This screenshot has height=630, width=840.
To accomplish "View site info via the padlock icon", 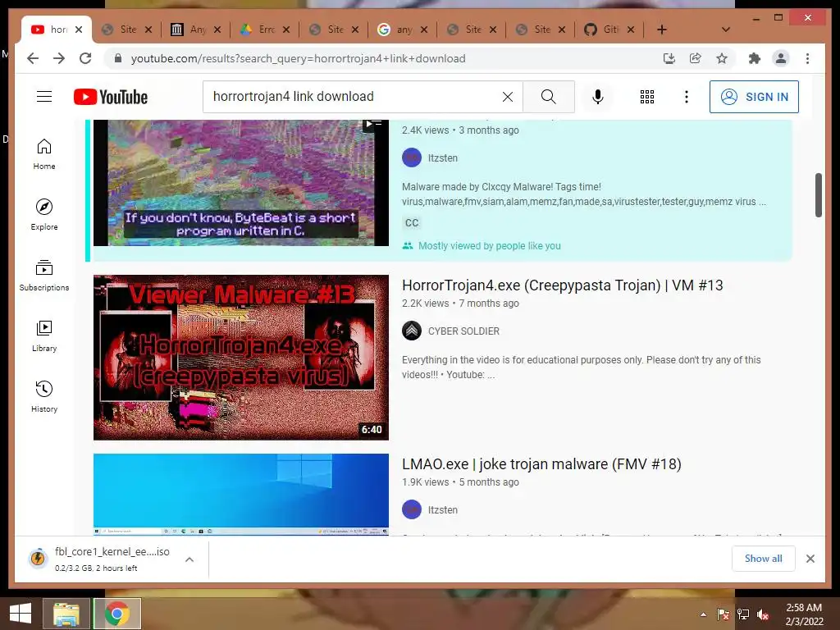I will (x=118, y=58).
